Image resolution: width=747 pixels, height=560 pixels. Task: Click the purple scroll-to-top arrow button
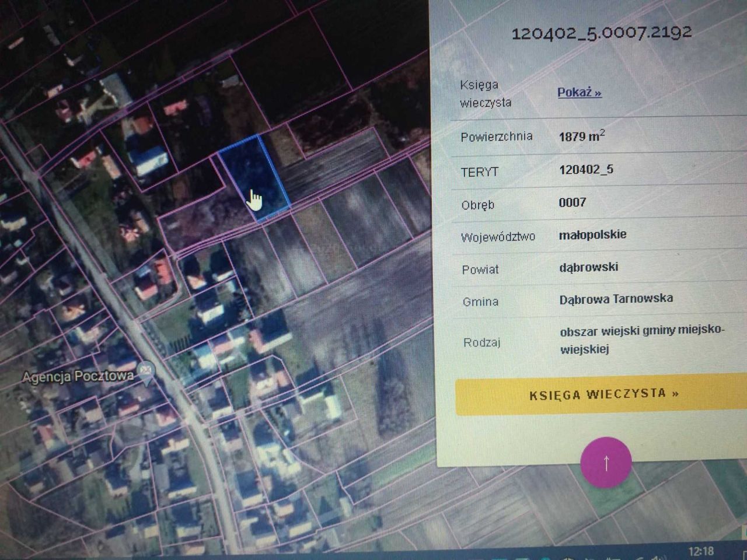point(606,462)
